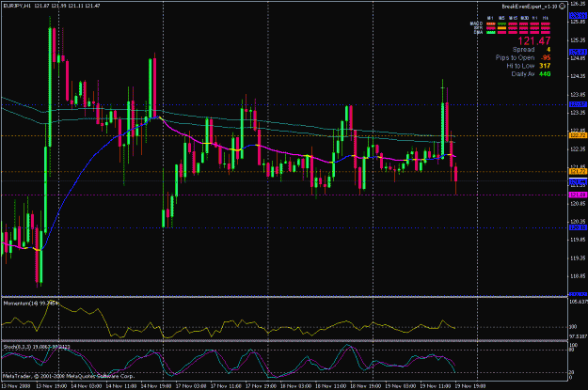This screenshot has width=588, height=390.
Task: Select the green EMA bar under M1
Action: pyautogui.click(x=490, y=33)
